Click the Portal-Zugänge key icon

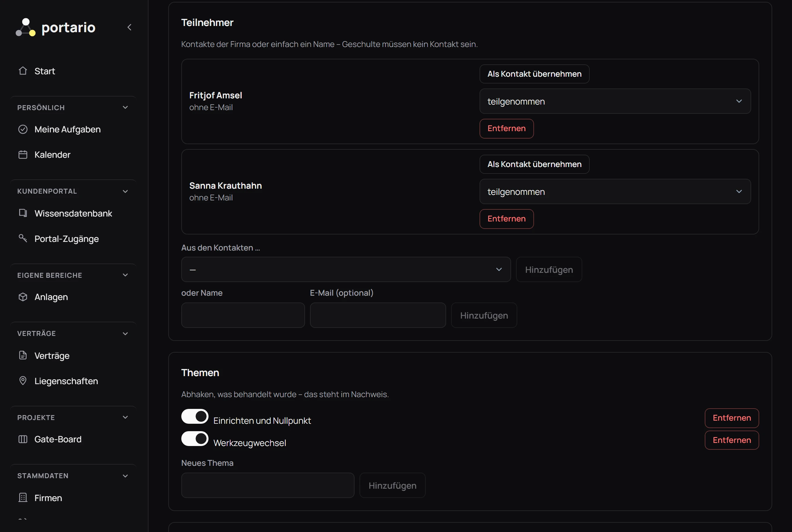tap(23, 238)
